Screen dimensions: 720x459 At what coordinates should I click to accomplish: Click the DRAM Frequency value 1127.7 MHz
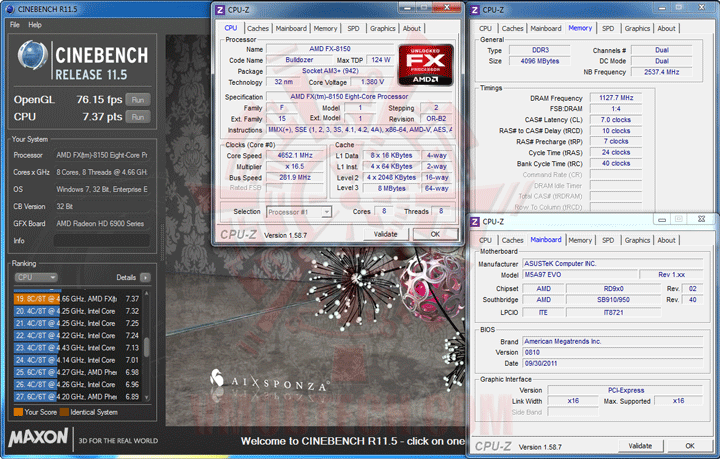(616, 98)
